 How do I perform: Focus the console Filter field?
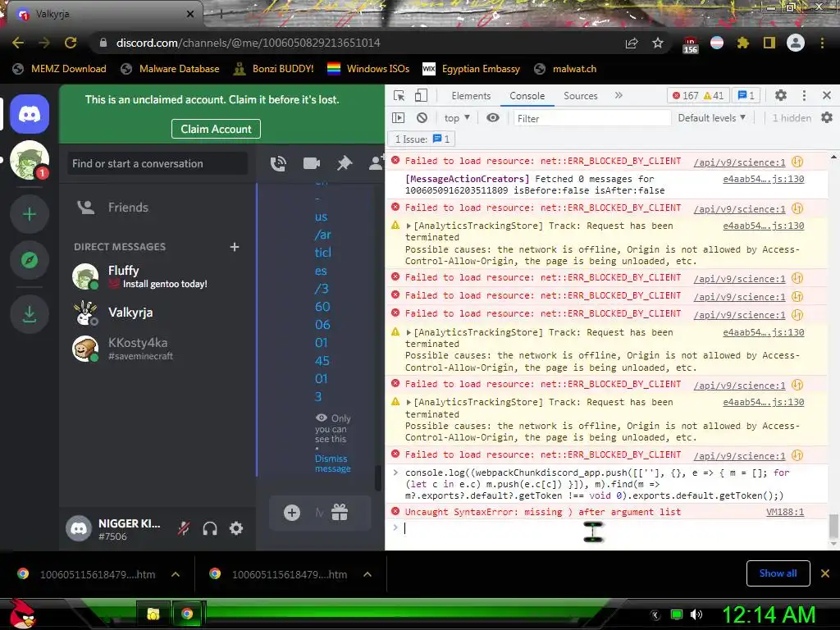pos(591,118)
